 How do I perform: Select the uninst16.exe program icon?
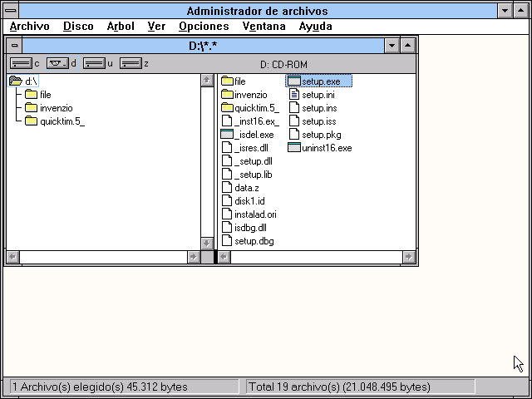293,148
